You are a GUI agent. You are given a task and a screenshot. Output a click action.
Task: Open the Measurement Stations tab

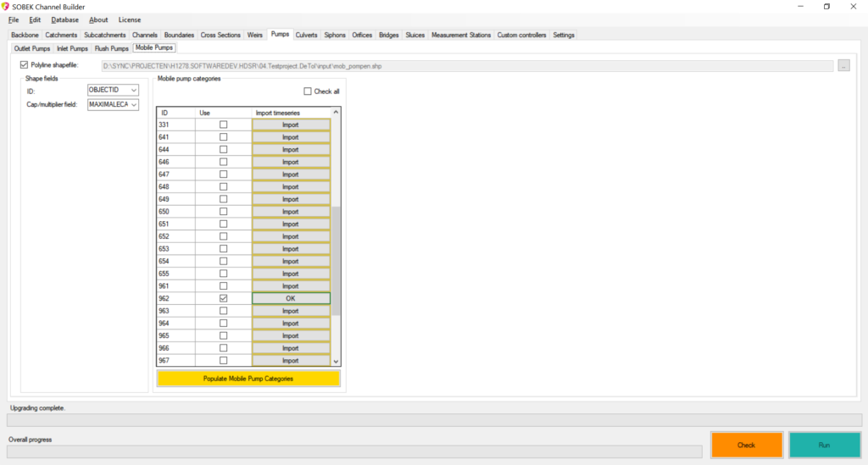460,35
